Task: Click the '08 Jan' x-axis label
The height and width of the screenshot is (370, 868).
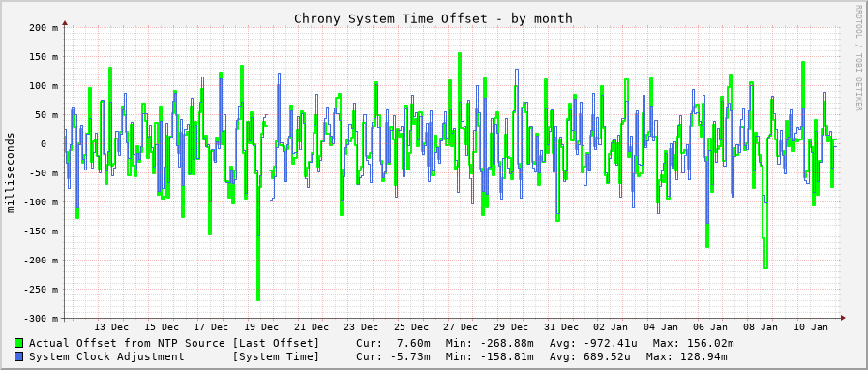Action: click(x=760, y=328)
